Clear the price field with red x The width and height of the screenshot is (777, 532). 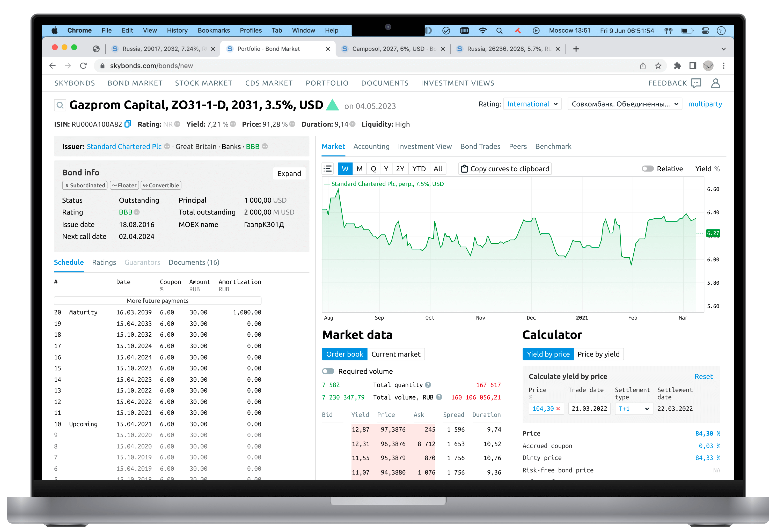[x=558, y=408]
